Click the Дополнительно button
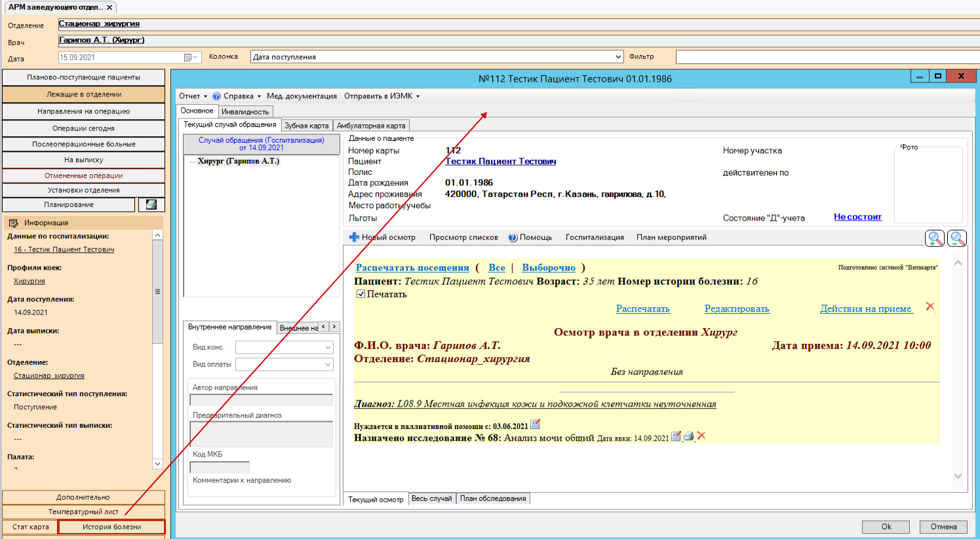 pos(83,497)
